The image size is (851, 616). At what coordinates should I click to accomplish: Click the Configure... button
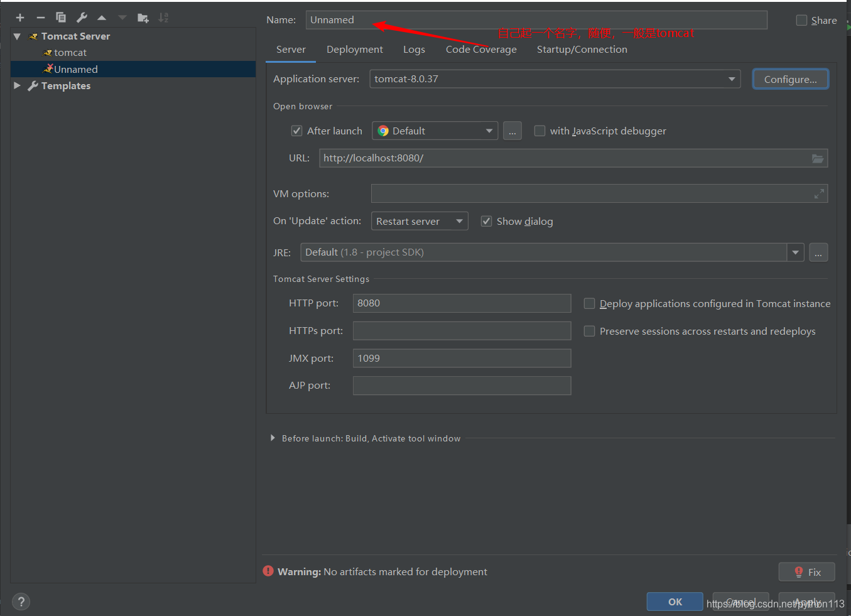click(x=791, y=79)
